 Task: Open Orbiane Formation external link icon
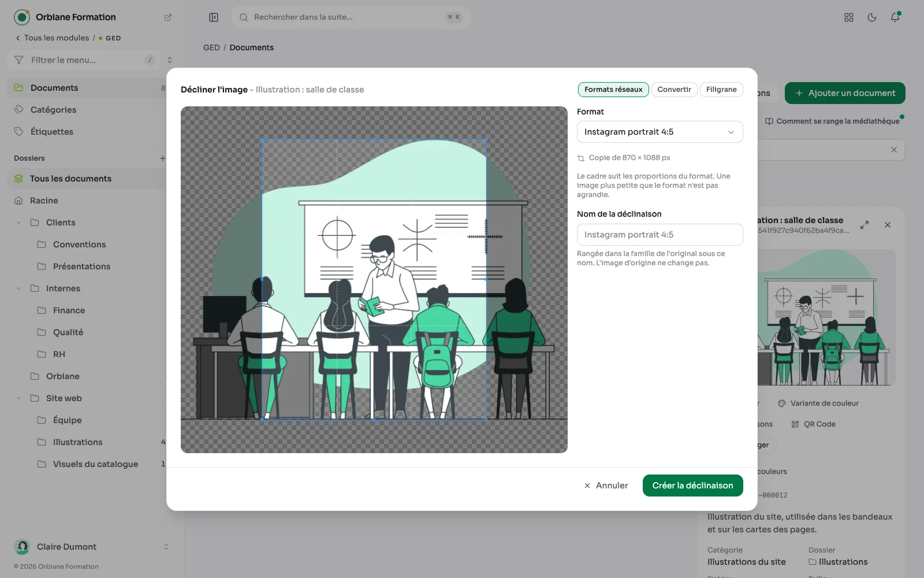168,17
